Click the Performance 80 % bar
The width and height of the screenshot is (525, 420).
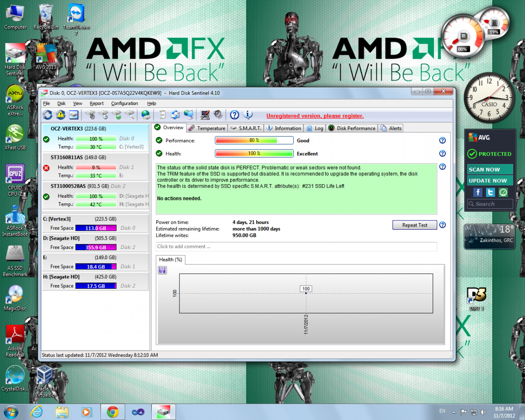tap(254, 140)
